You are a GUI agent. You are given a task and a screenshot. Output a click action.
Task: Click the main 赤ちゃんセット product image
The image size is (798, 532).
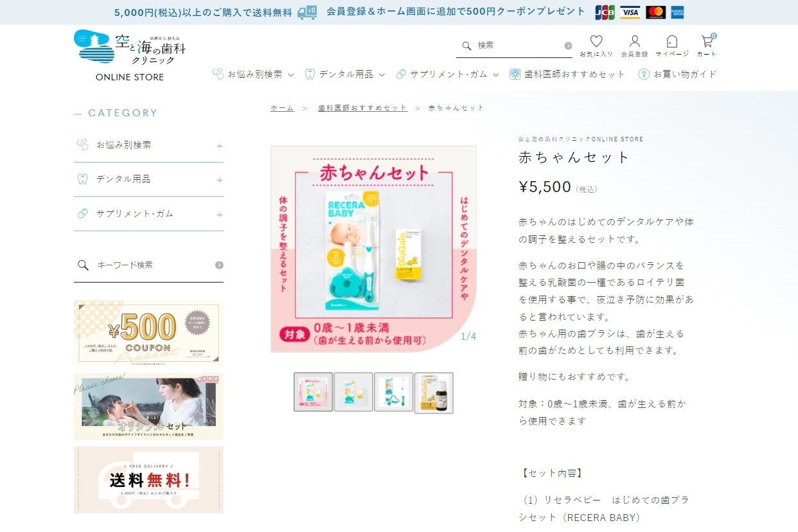point(373,249)
